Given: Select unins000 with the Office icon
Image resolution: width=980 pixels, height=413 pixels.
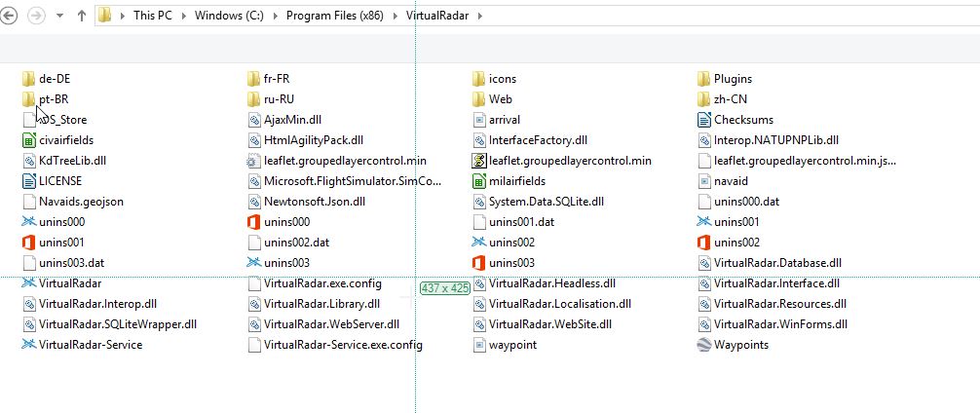Looking at the screenshot, I should (x=279, y=222).
